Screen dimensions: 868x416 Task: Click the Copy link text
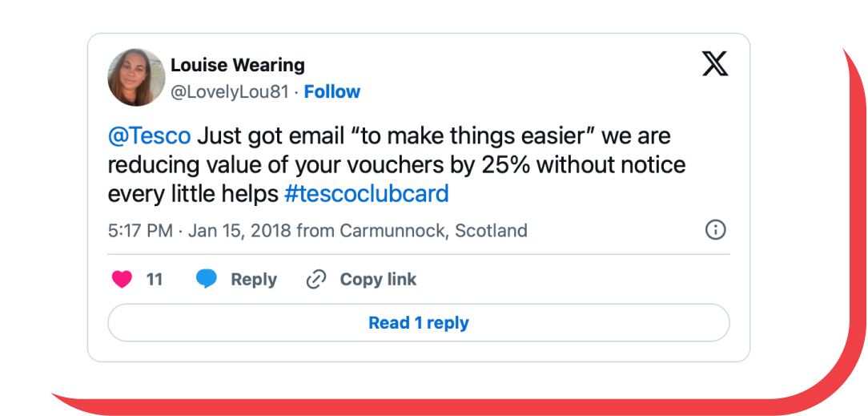(x=378, y=279)
